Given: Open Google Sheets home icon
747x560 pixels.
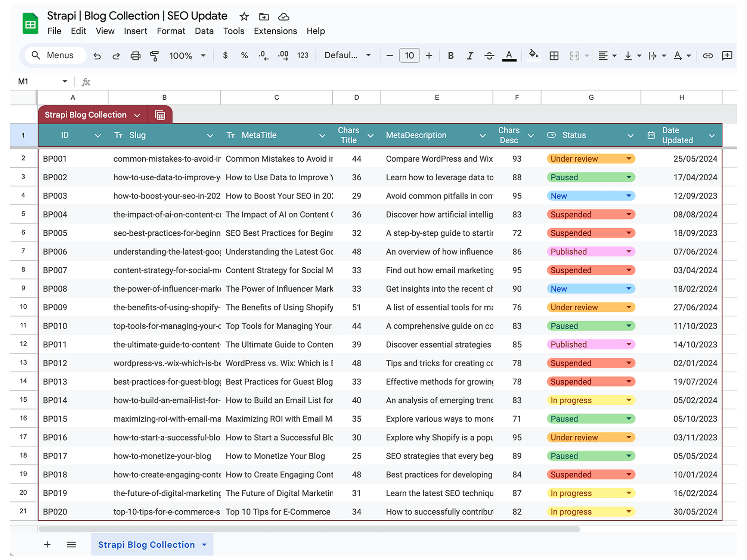Looking at the screenshot, I should (30, 24).
